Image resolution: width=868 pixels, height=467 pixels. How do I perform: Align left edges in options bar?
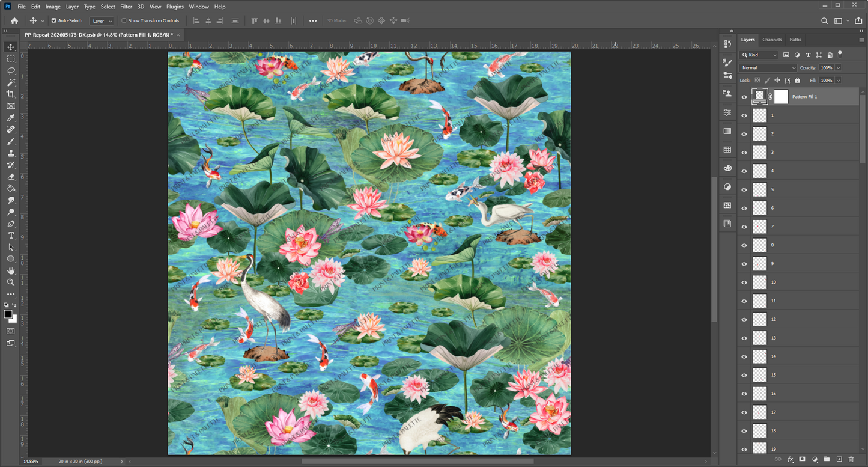tap(196, 20)
